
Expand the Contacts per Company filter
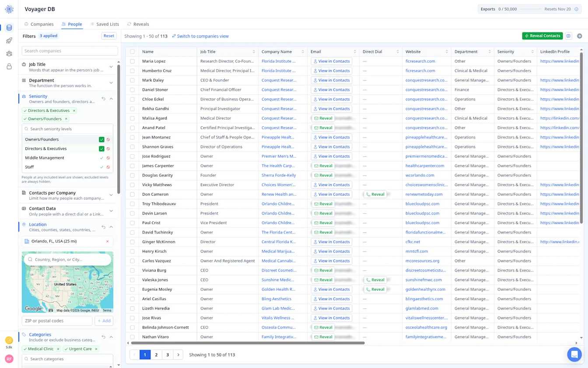click(x=111, y=195)
